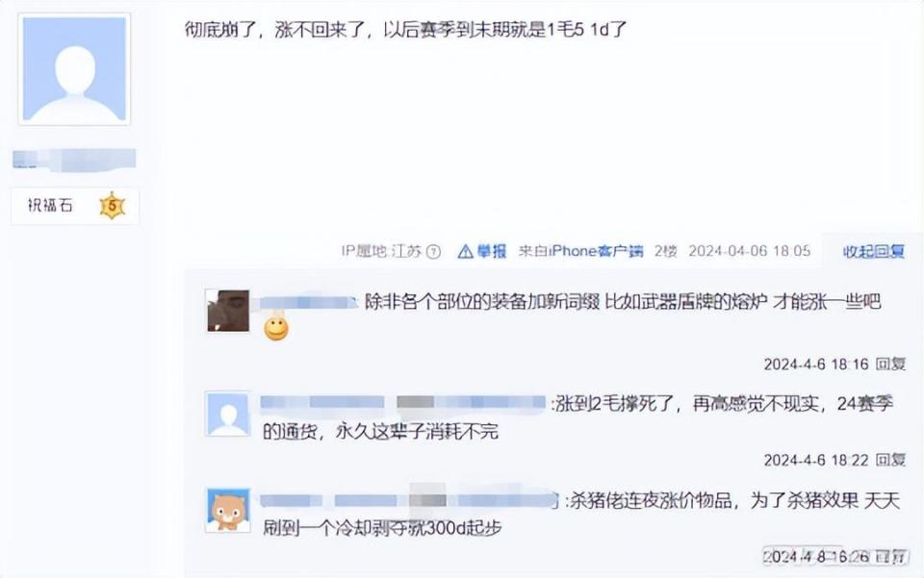This screenshot has height=578, width=924.
Task: Open the 来自iPhone客户端 link
Action: 580,251
